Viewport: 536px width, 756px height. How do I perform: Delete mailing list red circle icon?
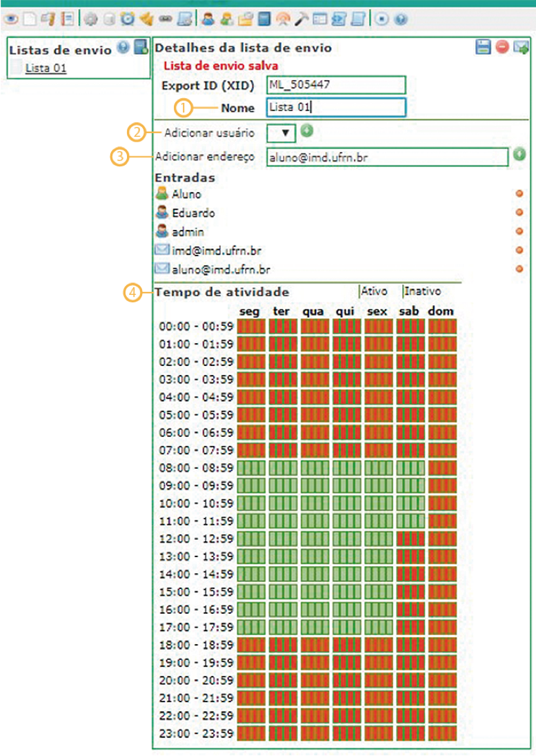(x=502, y=47)
